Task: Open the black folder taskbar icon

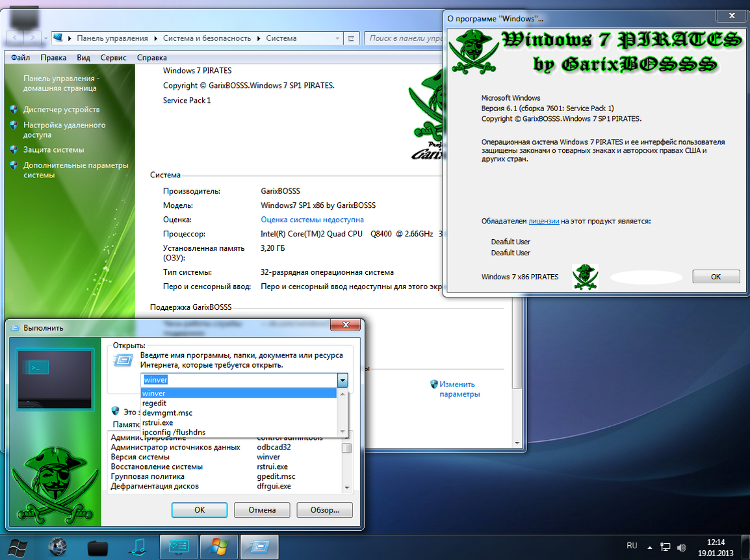Action: [x=97, y=548]
